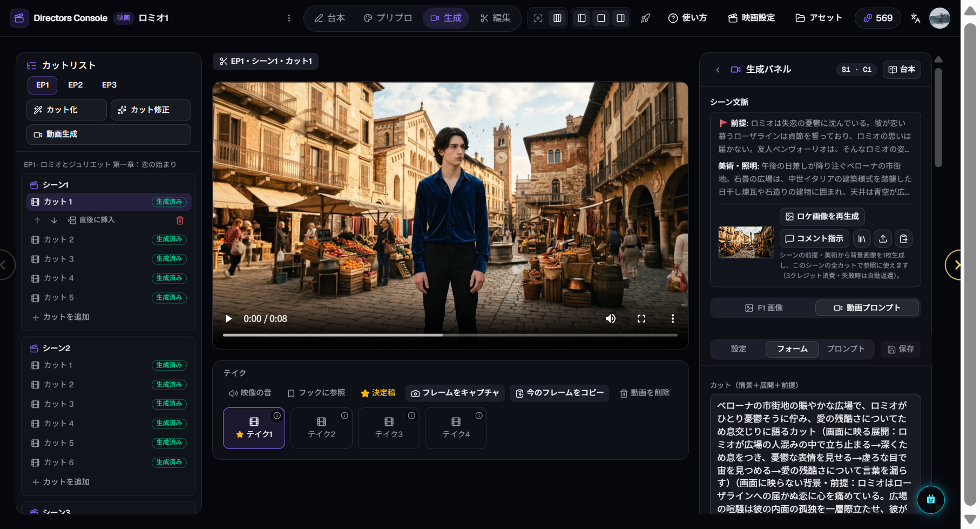
Task: Open the three-dot menu beside ロミオ1
Action: pos(289,18)
